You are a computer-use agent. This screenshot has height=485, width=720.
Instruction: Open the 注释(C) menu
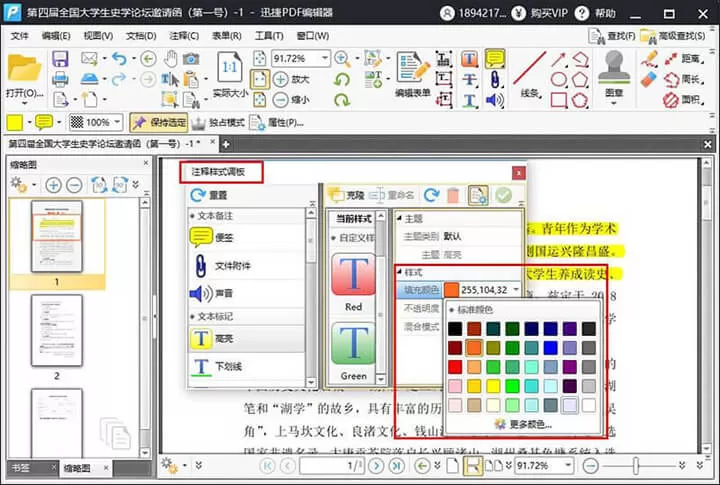click(x=184, y=36)
